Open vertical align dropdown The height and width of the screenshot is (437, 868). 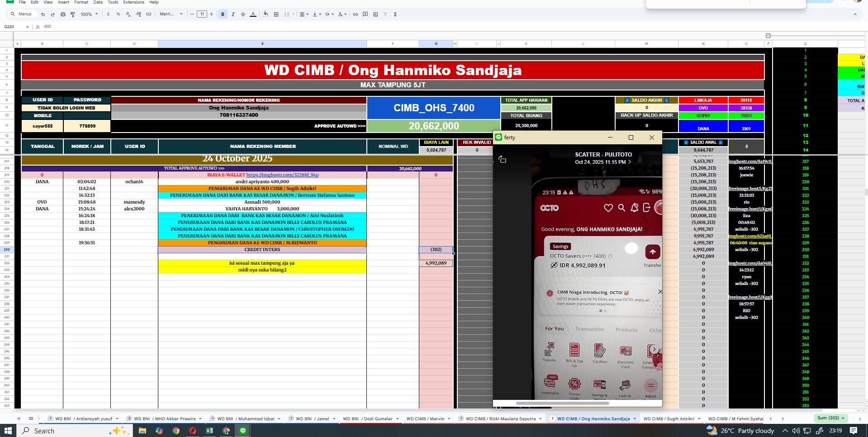pyautogui.click(x=317, y=14)
